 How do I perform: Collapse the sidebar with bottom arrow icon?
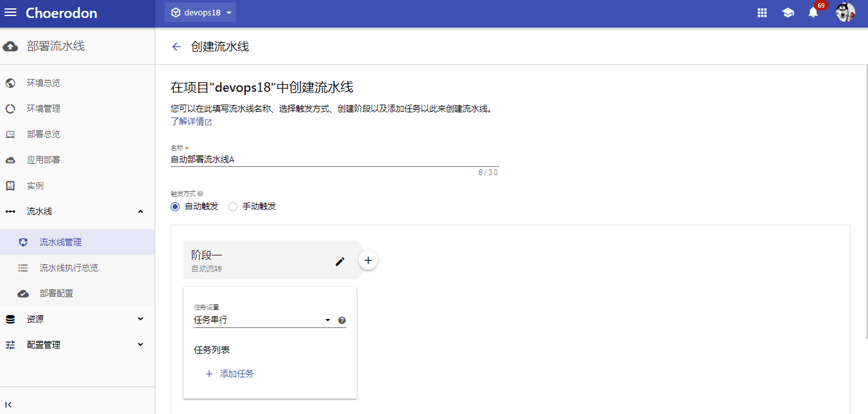point(8,404)
